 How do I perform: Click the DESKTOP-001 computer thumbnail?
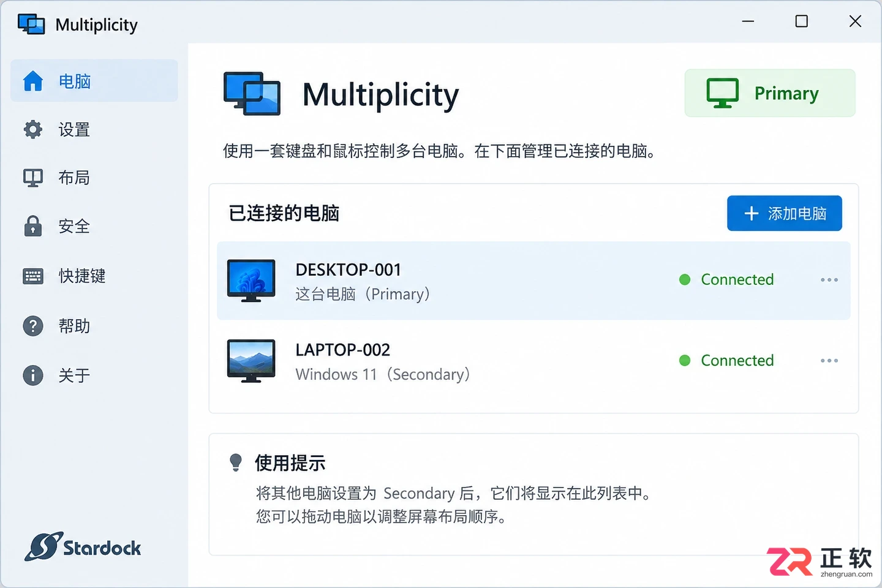(251, 281)
